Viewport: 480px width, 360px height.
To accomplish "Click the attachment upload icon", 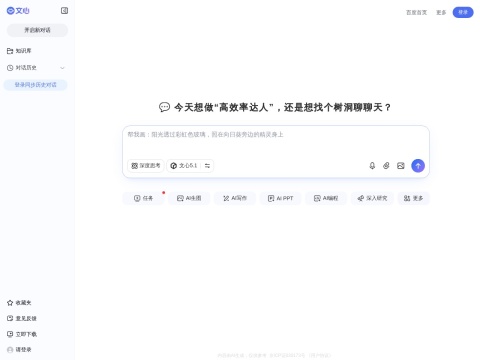I will [x=386, y=166].
